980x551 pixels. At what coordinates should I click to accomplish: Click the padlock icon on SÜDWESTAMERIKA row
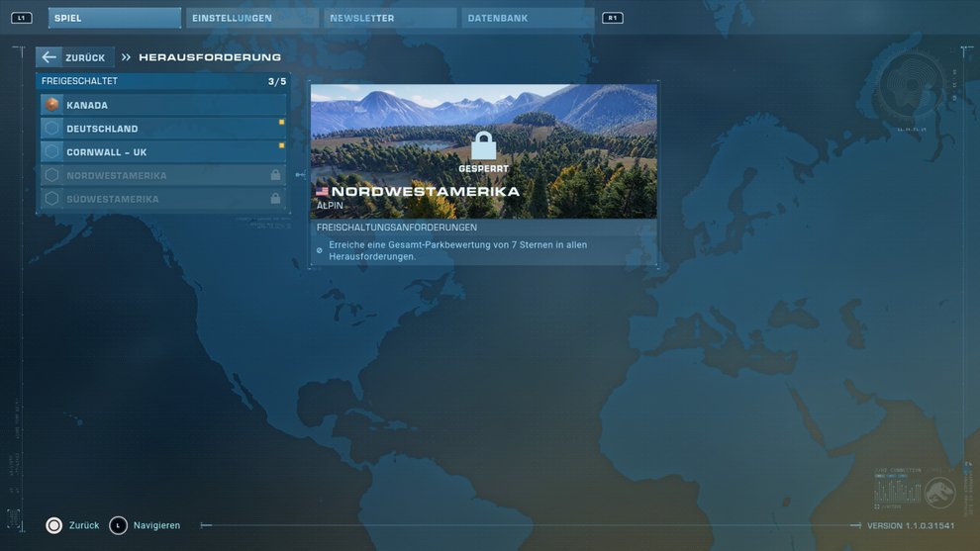click(275, 199)
